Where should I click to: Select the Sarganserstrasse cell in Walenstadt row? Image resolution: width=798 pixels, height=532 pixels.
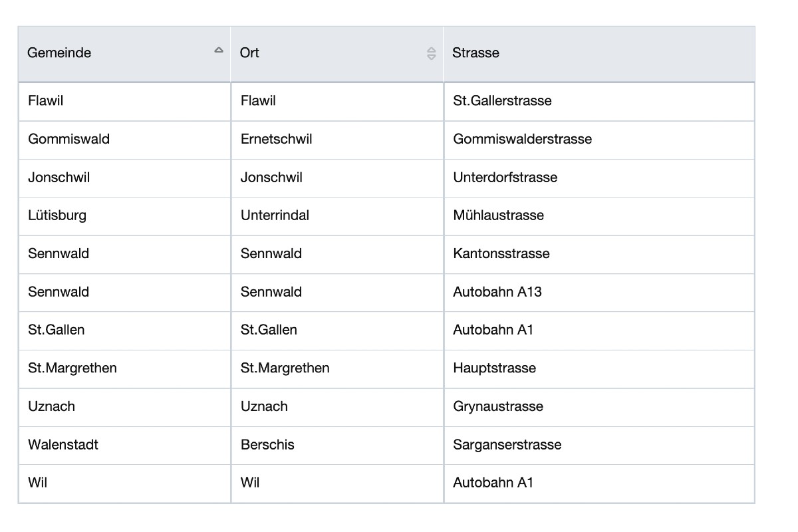(x=507, y=444)
